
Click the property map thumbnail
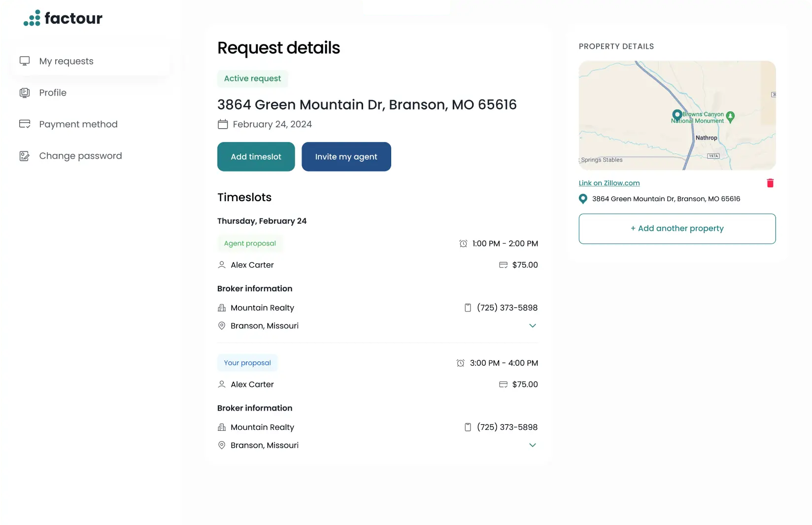(x=677, y=116)
